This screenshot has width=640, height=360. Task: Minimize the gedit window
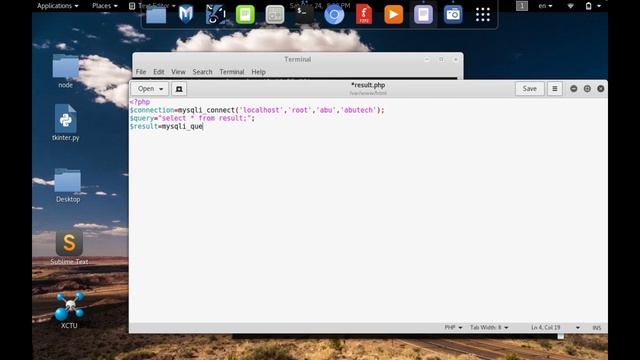click(573, 89)
